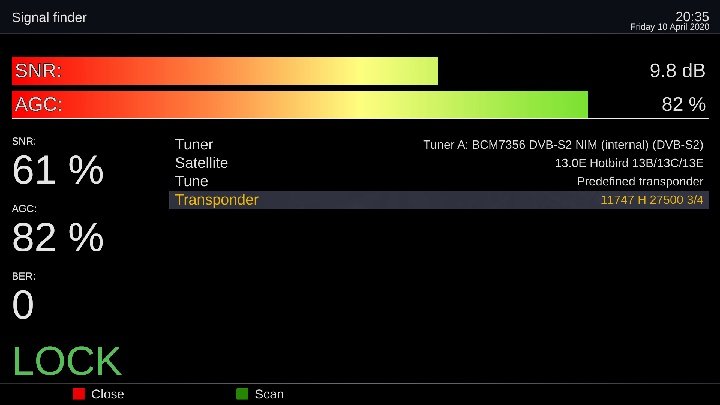Image resolution: width=720 pixels, height=405 pixels.
Task: Change the Predefined transponder tune option
Action: pyautogui.click(x=640, y=181)
